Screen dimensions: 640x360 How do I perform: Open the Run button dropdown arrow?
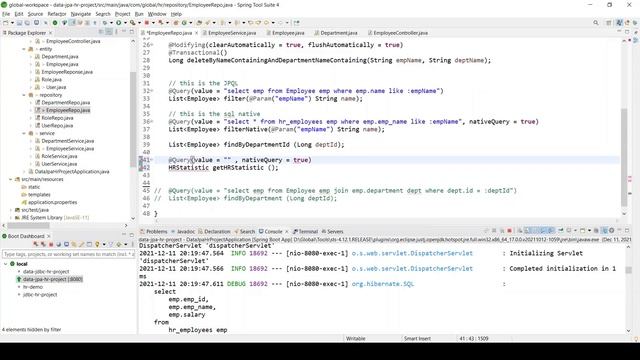tap(125, 23)
